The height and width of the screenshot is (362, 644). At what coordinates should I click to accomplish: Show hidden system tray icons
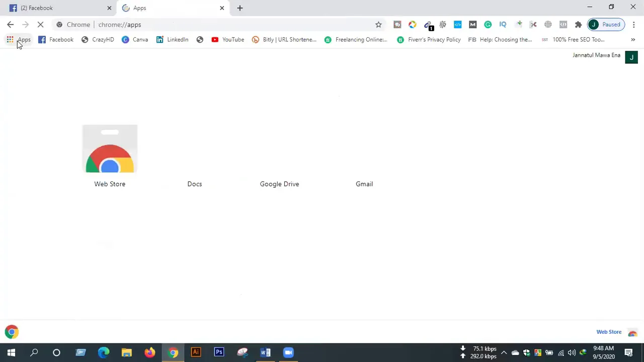504,352
